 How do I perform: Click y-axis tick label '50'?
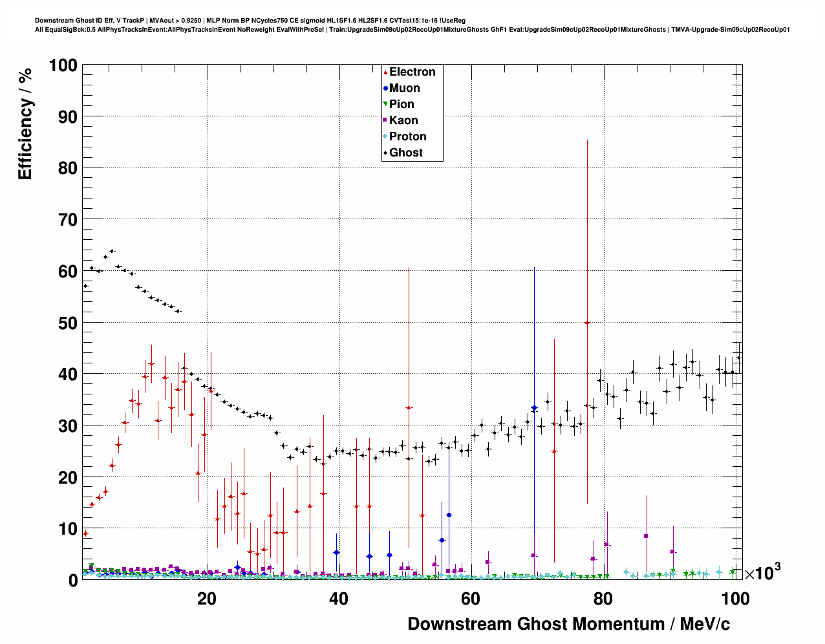click(68, 323)
